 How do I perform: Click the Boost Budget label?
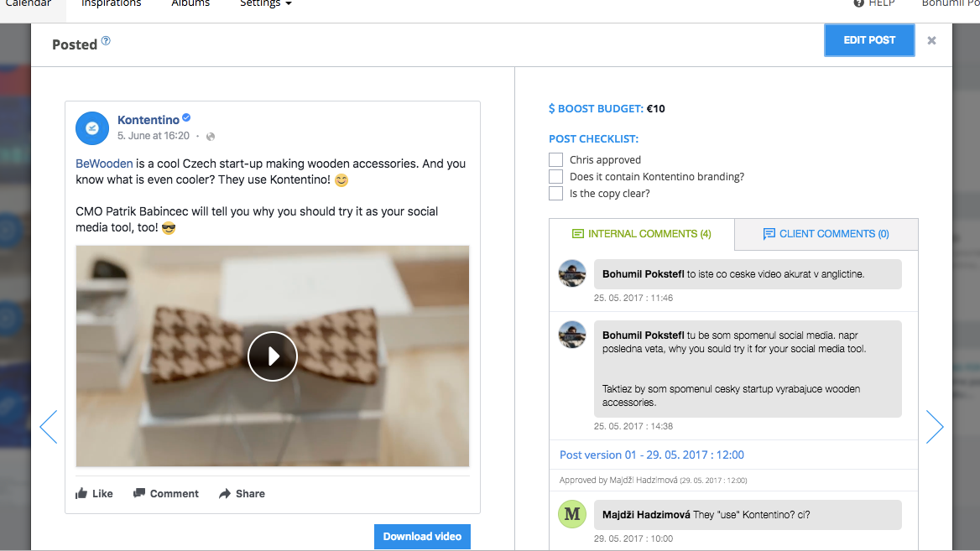[x=597, y=109]
